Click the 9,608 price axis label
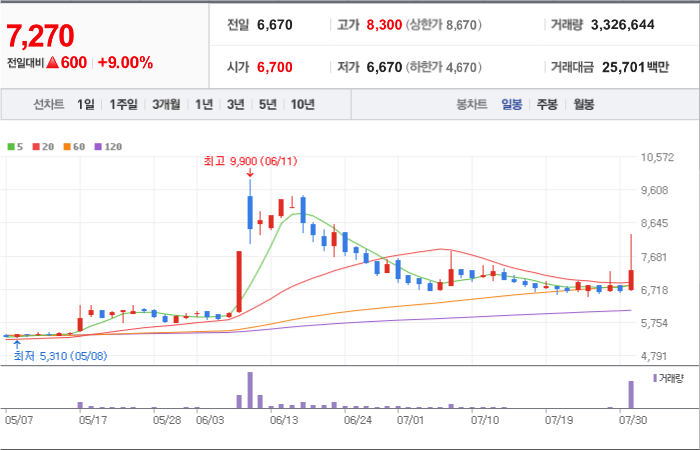The image size is (700, 450). [x=655, y=190]
